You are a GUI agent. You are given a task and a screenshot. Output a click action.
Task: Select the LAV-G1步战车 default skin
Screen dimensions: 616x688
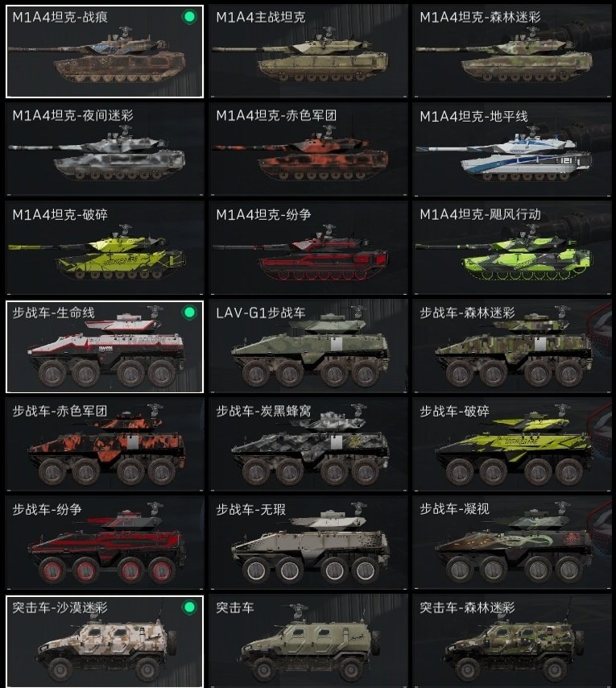pyautogui.click(x=308, y=346)
